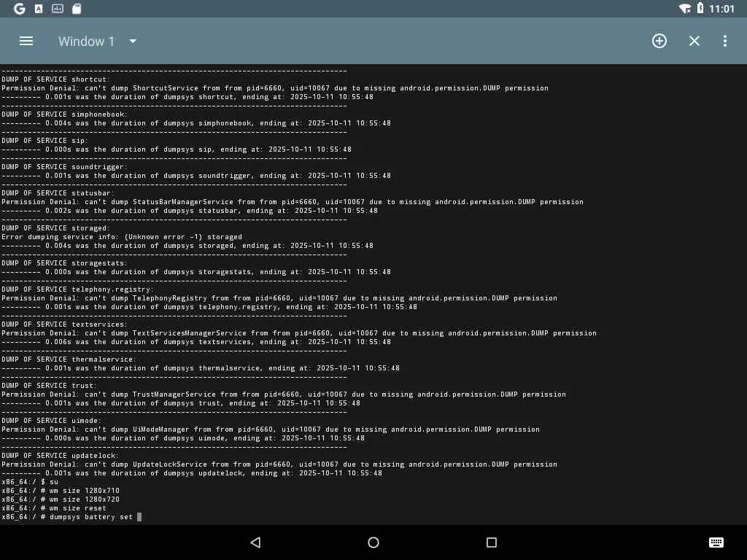747x560 pixels.
Task: Select Permission Denial line for TelephonyRegistry
Action: coord(279,298)
